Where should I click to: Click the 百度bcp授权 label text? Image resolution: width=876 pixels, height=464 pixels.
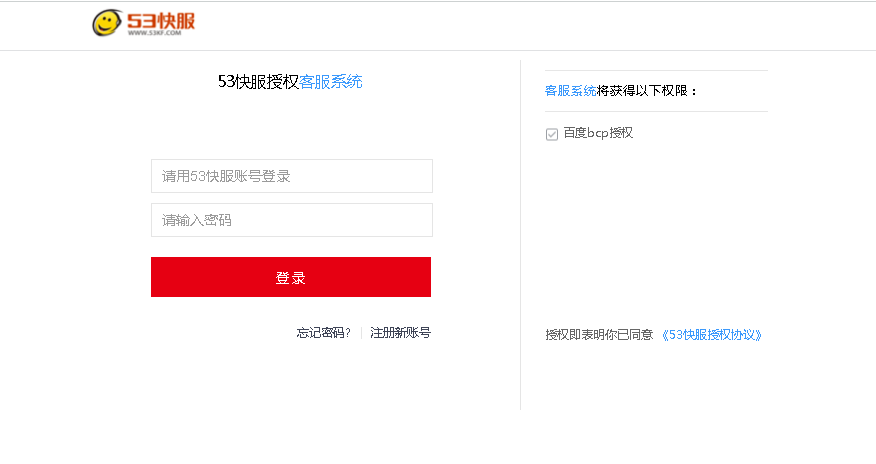(x=598, y=133)
